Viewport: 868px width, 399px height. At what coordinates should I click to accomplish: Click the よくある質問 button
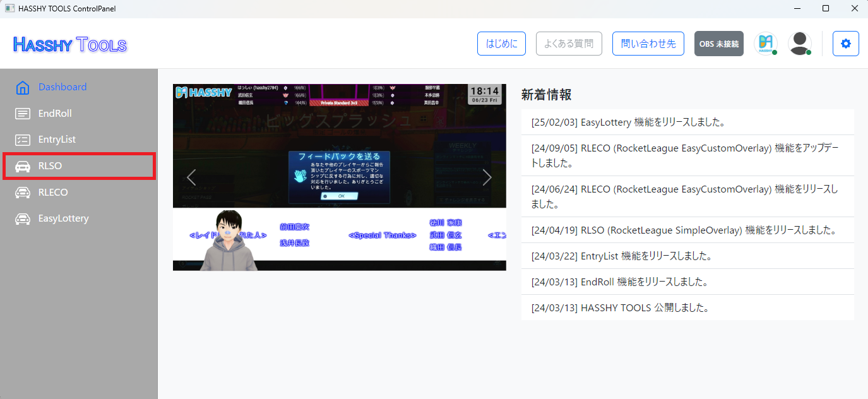569,44
